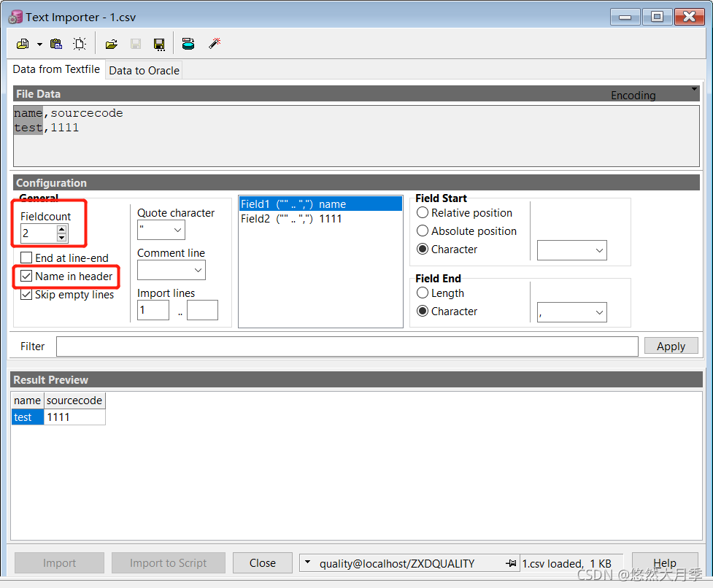Click the Fieldcount input field
713x588 pixels.
click(x=39, y=233)
